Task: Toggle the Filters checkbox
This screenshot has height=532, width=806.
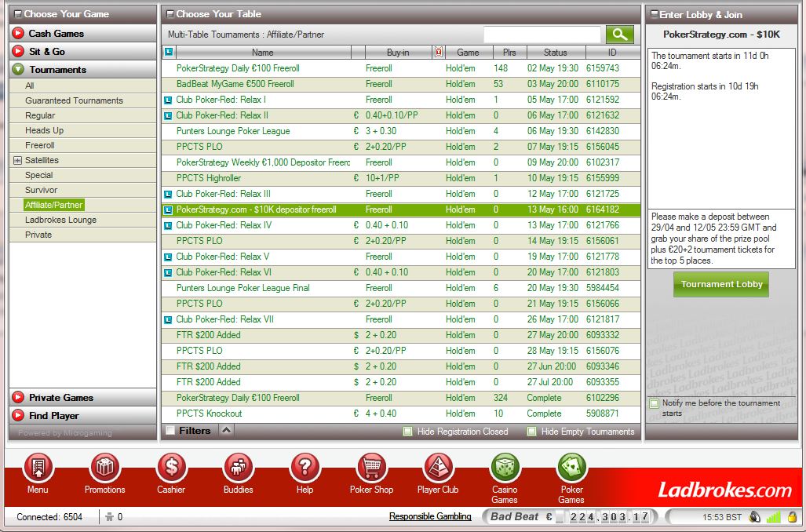Action: point(170,431)
